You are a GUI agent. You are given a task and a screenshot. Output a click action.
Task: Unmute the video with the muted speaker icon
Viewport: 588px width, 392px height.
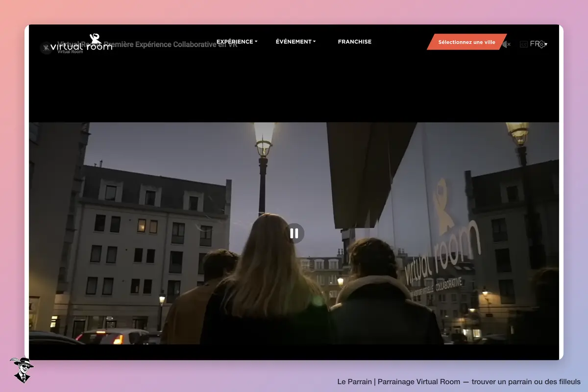[x=506, y=44]
